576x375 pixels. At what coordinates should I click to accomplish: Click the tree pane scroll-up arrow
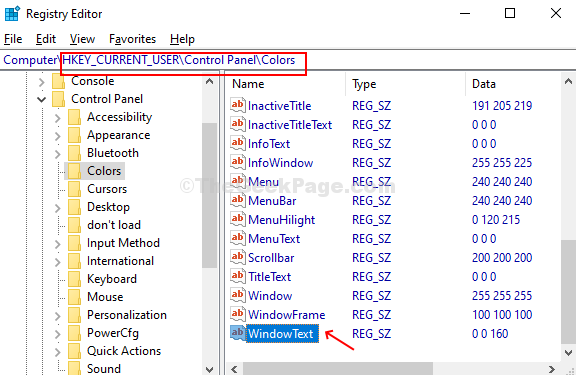pyautogui.click(x=209, y=81)
